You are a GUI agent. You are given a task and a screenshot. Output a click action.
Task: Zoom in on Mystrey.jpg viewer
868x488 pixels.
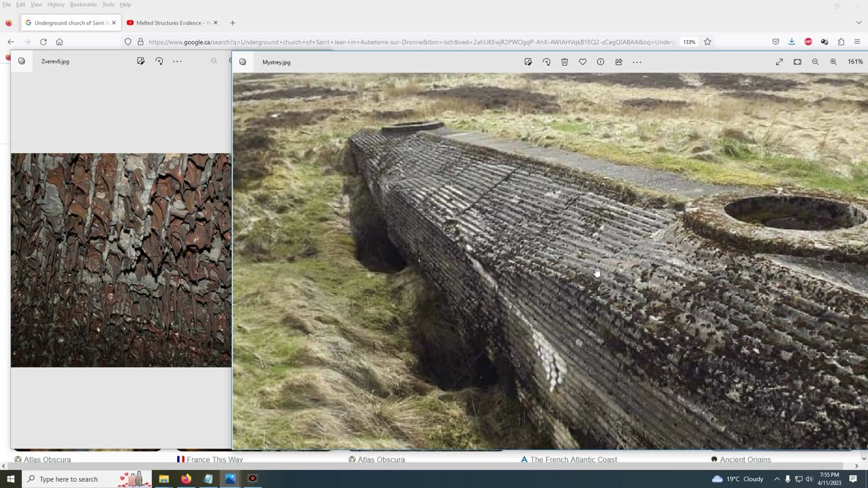pyautogui.click(x=833, y=62)
